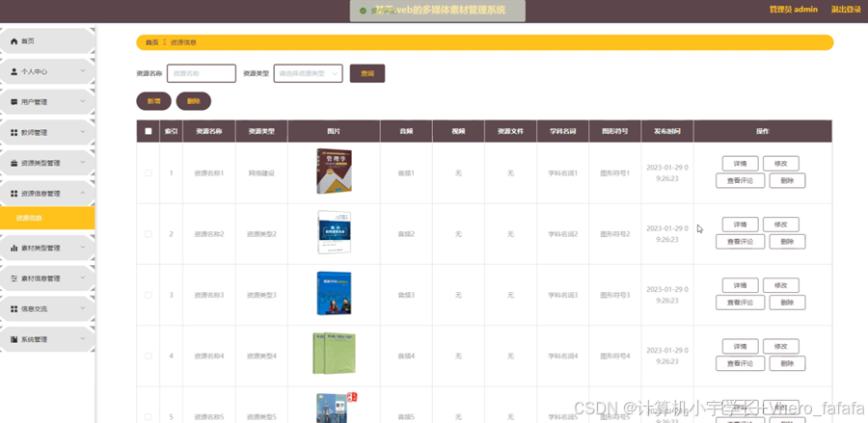This screenshot has height=423, width=868.
Task: Click the sliders icon for 素材信息管理
Action: [x=14, y=278]
